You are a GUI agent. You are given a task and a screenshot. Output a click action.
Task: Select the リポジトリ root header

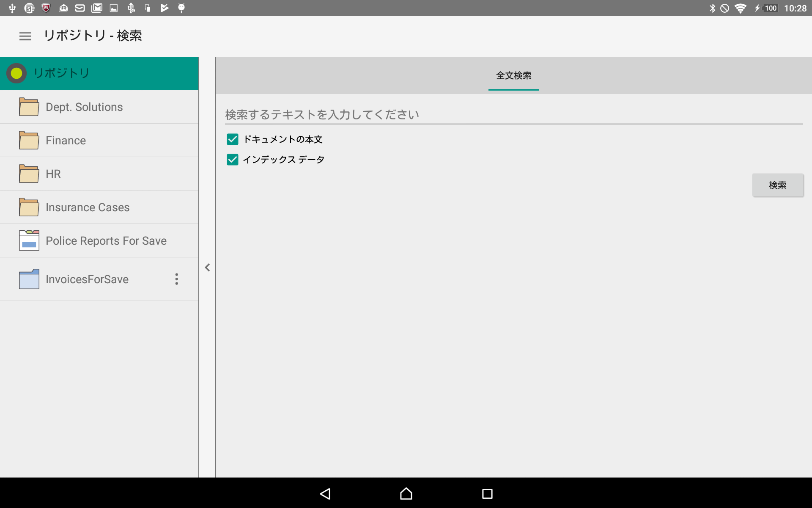coord(99,73)
